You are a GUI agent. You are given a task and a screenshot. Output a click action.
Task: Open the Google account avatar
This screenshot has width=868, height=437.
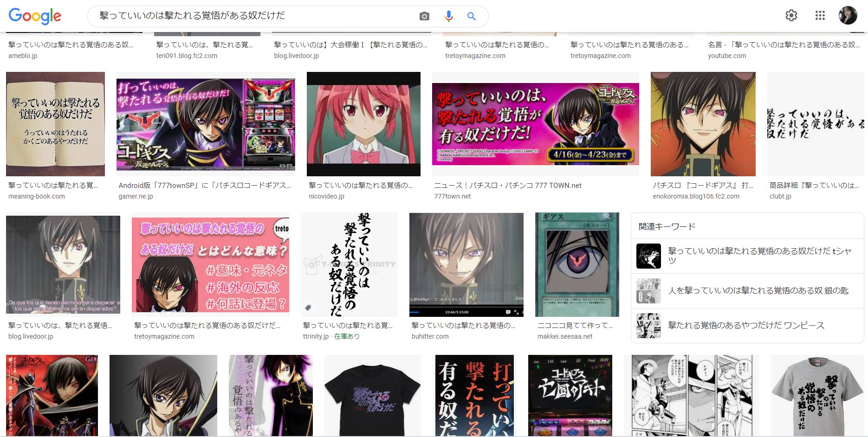tap(848, 15)
